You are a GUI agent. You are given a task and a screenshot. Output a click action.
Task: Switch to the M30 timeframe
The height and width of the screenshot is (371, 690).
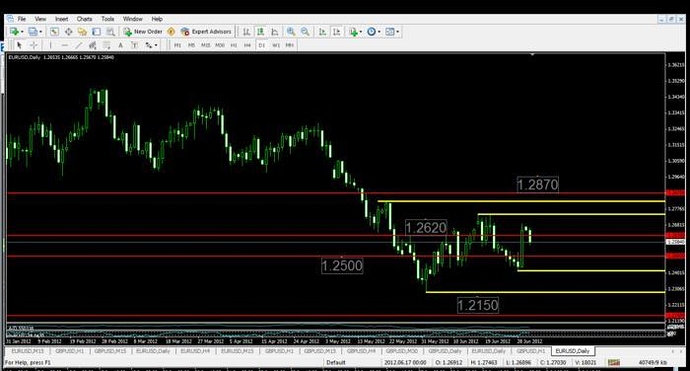(x=220, y=45)
